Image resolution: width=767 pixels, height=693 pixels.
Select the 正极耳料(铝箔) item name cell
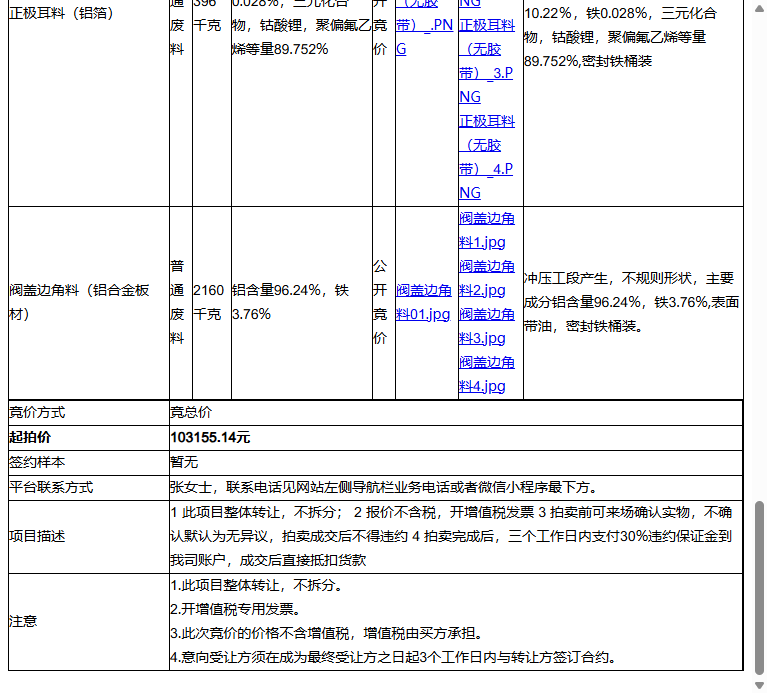click(x=89, y=103)
